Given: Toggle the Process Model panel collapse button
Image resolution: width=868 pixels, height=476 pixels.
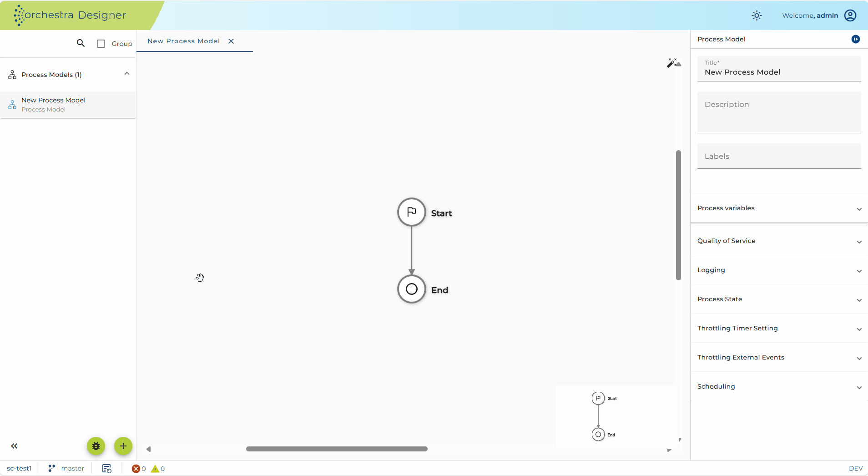Looking at the screenshot, I should tap(856, 39).
